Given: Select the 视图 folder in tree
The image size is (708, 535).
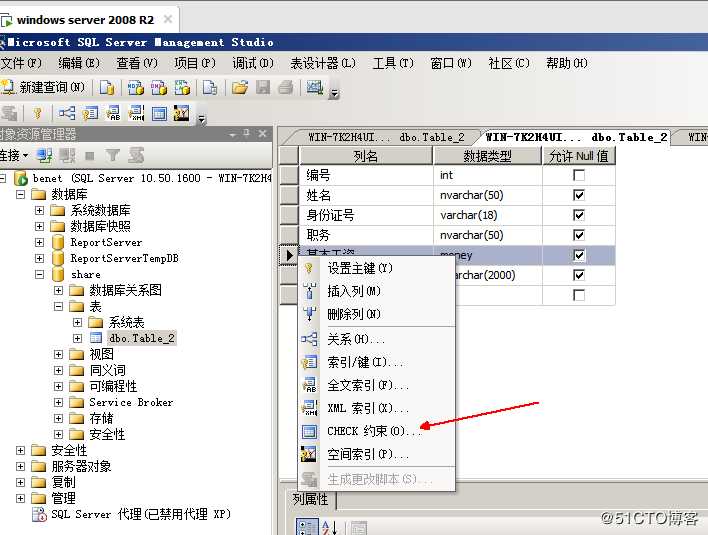Looking at the screenshot, I should tap(102, 354).
